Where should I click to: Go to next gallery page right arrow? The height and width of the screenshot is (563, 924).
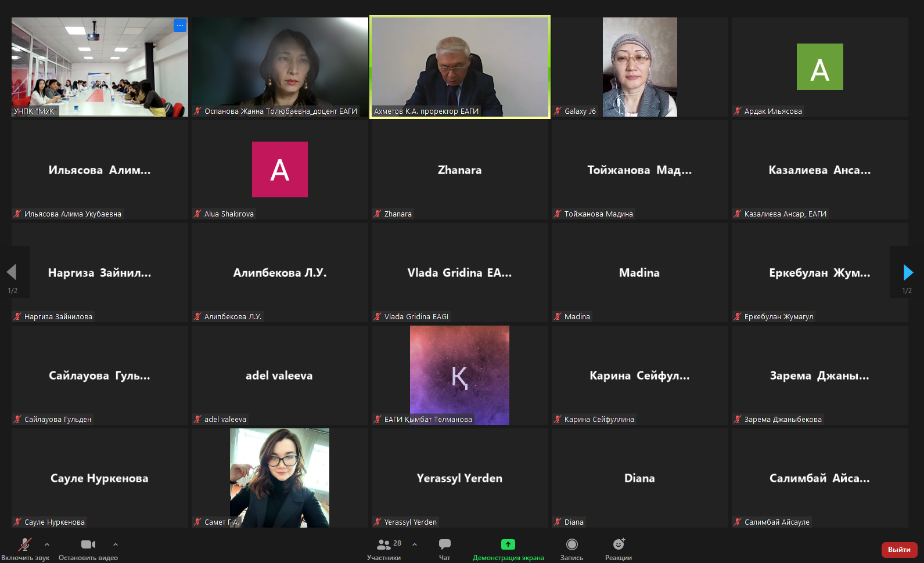[x=908, y=272]
